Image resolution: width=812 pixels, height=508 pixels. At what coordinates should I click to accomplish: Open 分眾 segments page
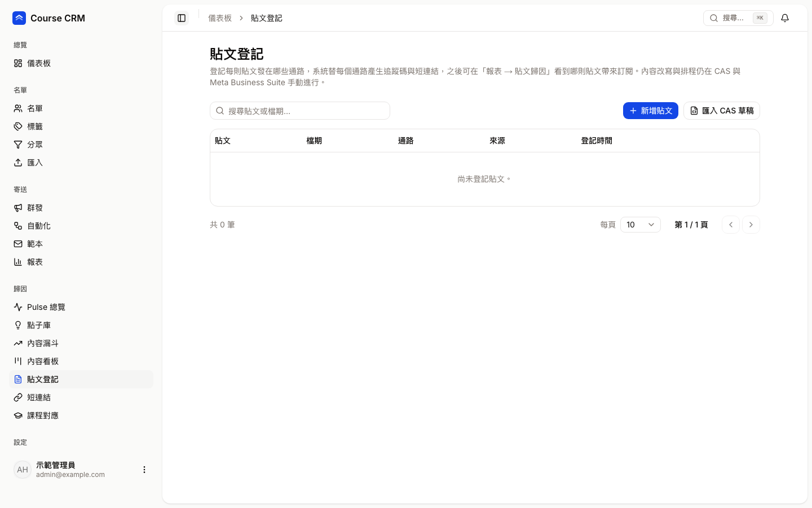click(81, 144)
